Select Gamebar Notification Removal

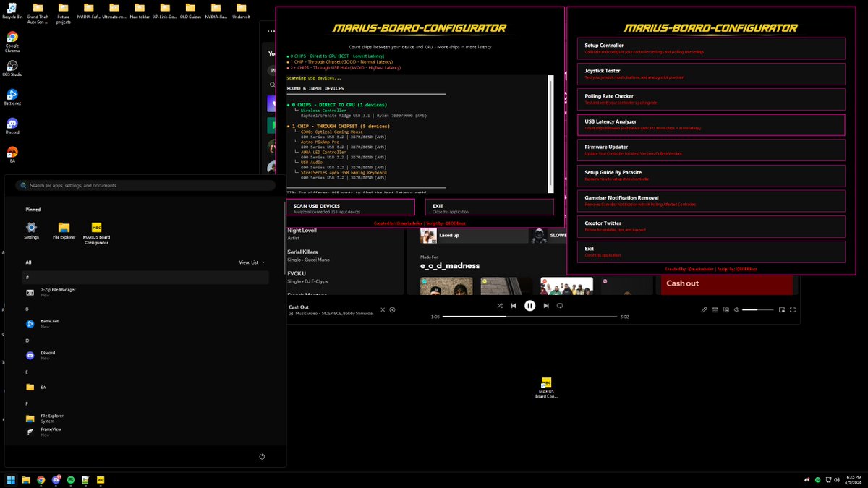(x=711, y=200)
